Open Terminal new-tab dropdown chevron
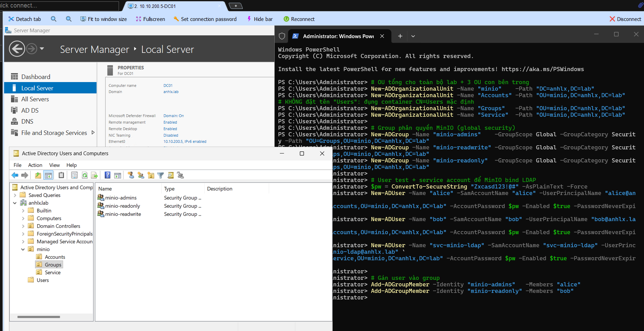This screenshot has height=331, width=644. (x=413, y=36)
